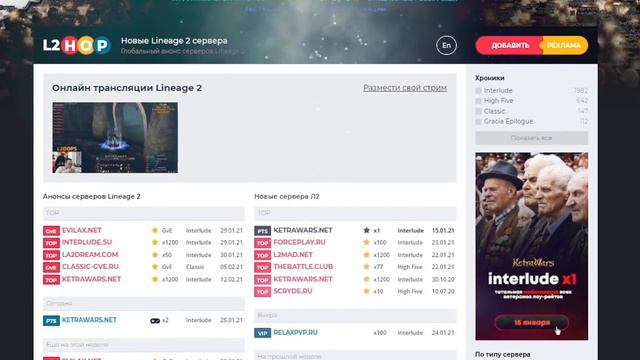
Task: Click the red ДОБАВИТЬ button
Action: point(509,45)
